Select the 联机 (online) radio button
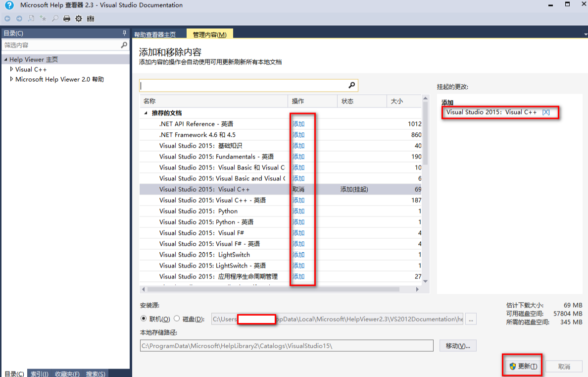588x377 pixels. tap(143, 319)
